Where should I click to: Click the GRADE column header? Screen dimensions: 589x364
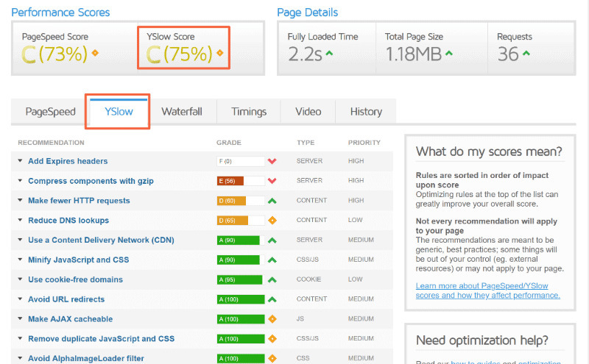(229, 143)
